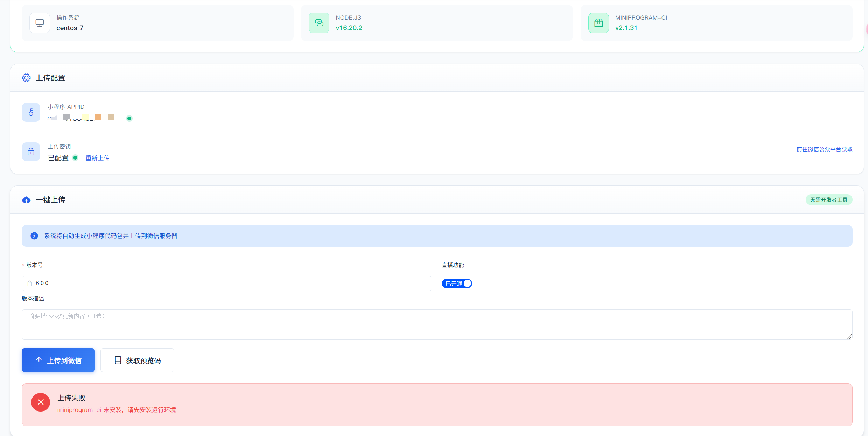
Task: Click into the 版本描述 text area
Action: 437,324
